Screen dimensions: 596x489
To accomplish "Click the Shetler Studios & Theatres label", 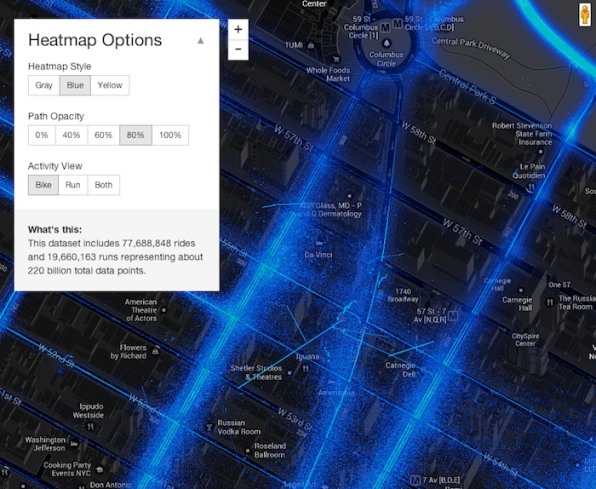I will click(x=257, y=373).
